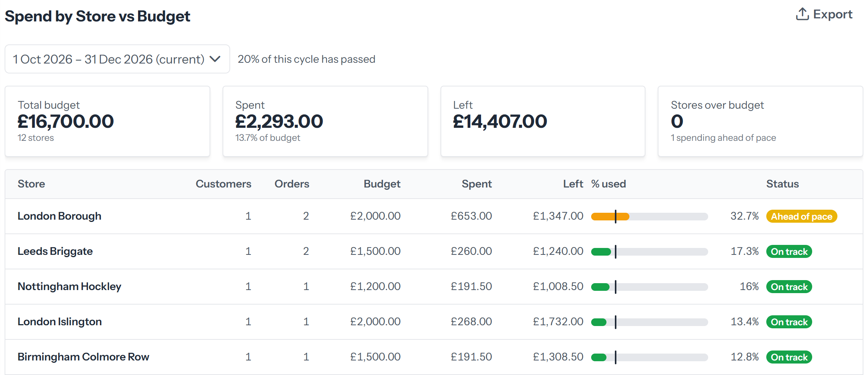
Task: Click the £1,308.50 left value
Action: click(x=558, y=357)
